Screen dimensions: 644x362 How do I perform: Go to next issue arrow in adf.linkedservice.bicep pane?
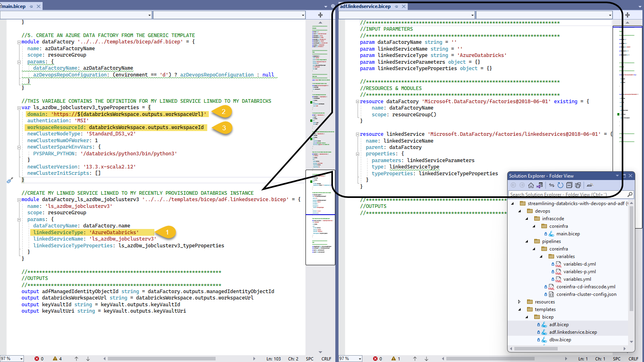[x=426, y=359]
